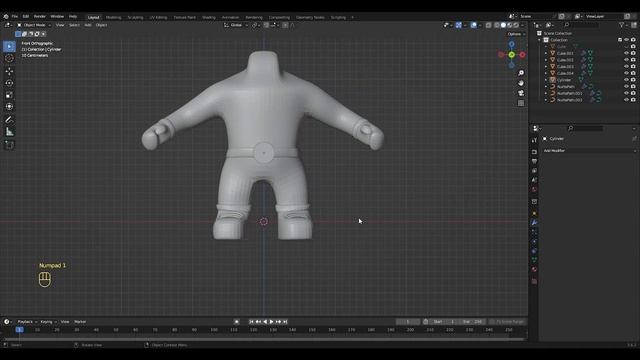
Task: Open the Object Data properties tab
Action: 534,260
